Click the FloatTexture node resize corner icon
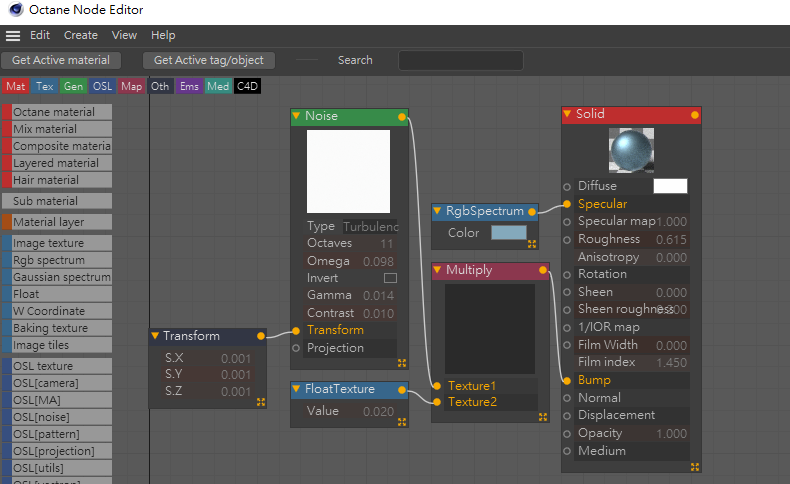This screenshot has width=790, height=484. pyautogui.click(x=402, y=422)
